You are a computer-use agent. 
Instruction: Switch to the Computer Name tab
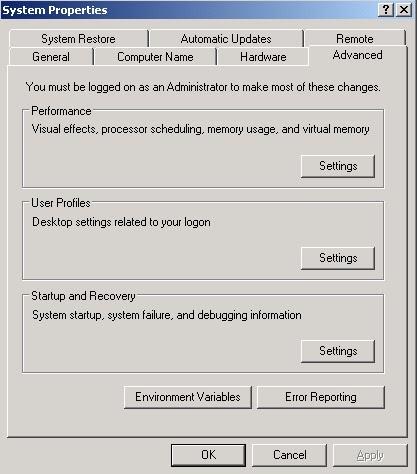[155, 57]
